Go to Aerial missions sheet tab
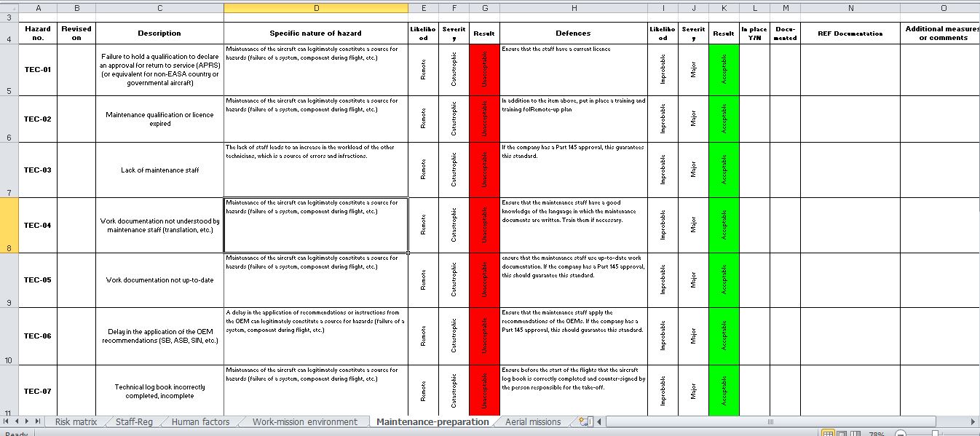The width and height of the screenshot is (980, 436). (532, 421)
